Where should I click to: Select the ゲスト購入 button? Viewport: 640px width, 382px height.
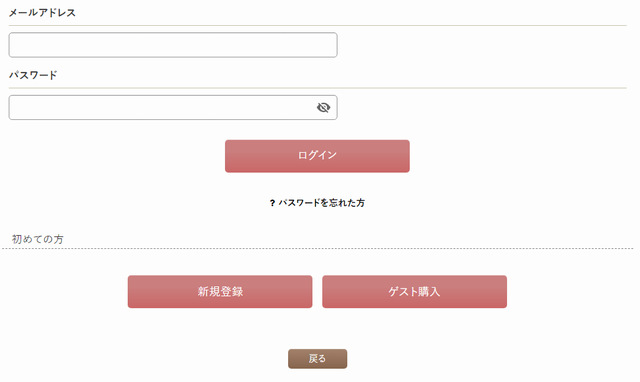(x=414, y=291)
